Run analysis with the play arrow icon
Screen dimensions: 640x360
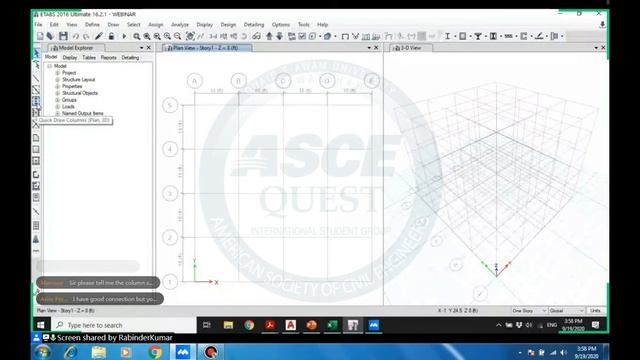(124, 36)
